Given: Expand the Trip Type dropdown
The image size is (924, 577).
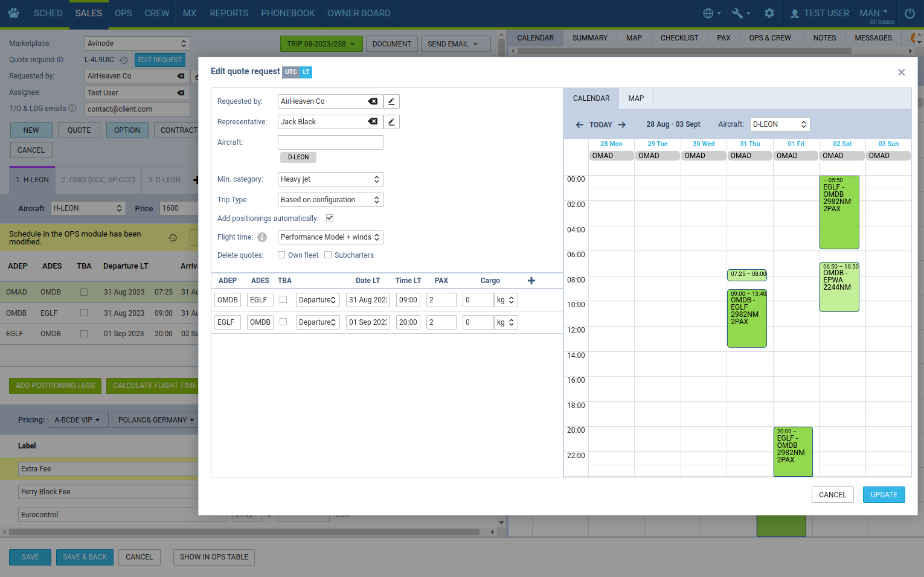Looking at the screenshot, I should pos(330,200).
